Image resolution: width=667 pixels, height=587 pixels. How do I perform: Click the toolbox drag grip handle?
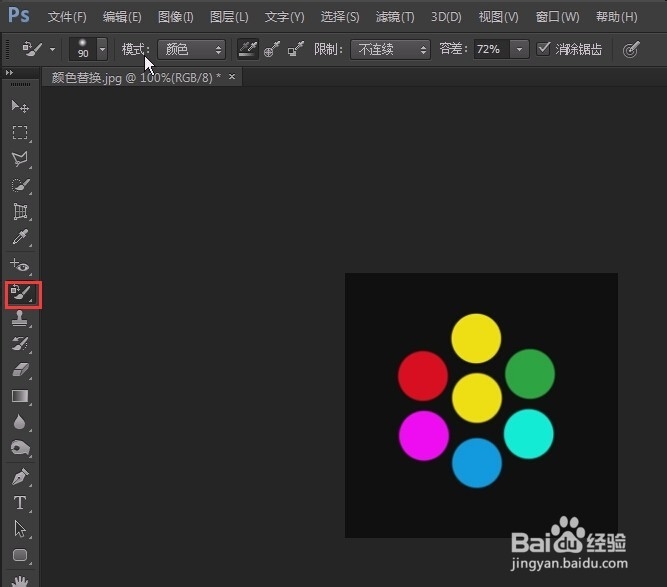pos(20,85)
